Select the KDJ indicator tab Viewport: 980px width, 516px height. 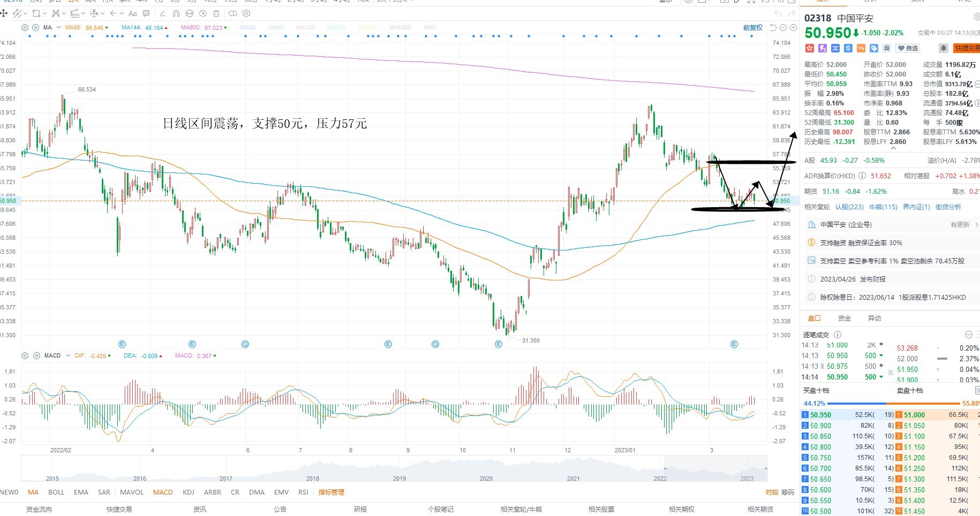(x=189, y=492)
